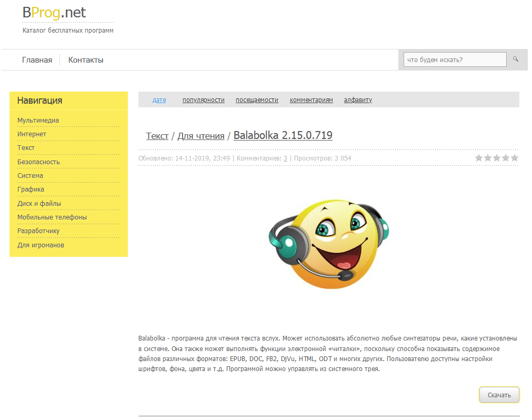Sort programs by популярности
This screenshot has width=532, height=420.
click(203, 99)
